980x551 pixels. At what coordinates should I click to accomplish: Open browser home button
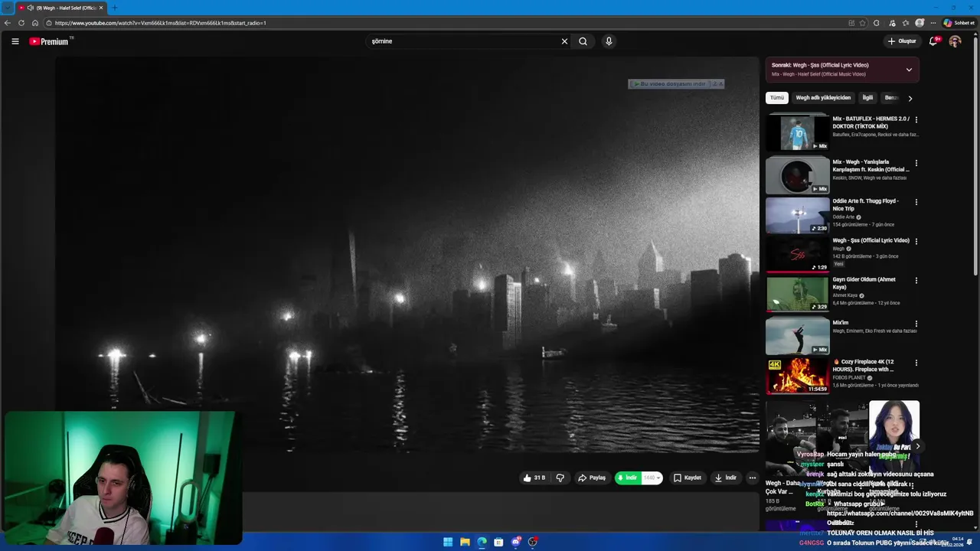pyautogui.click(x=35, y=23)
